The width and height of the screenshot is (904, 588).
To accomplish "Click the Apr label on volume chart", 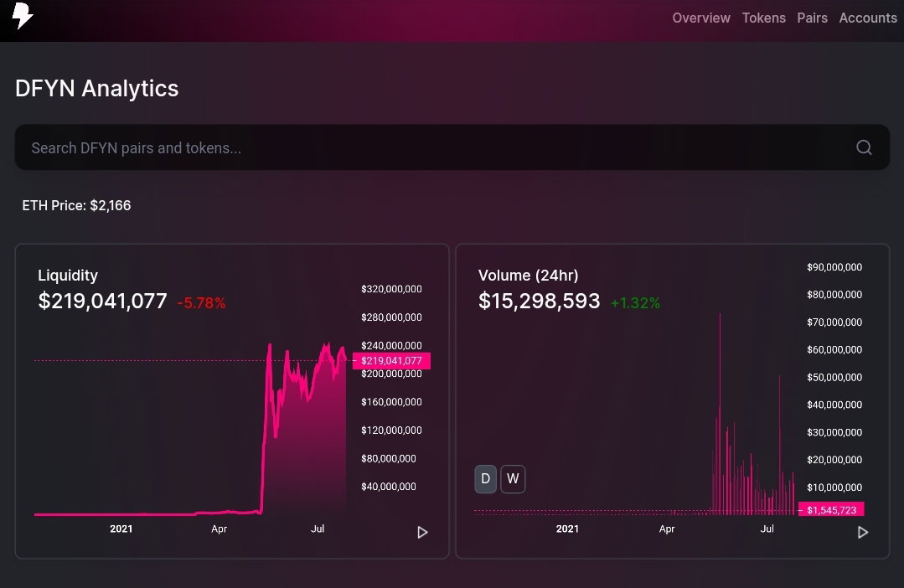I will [666, 529].
